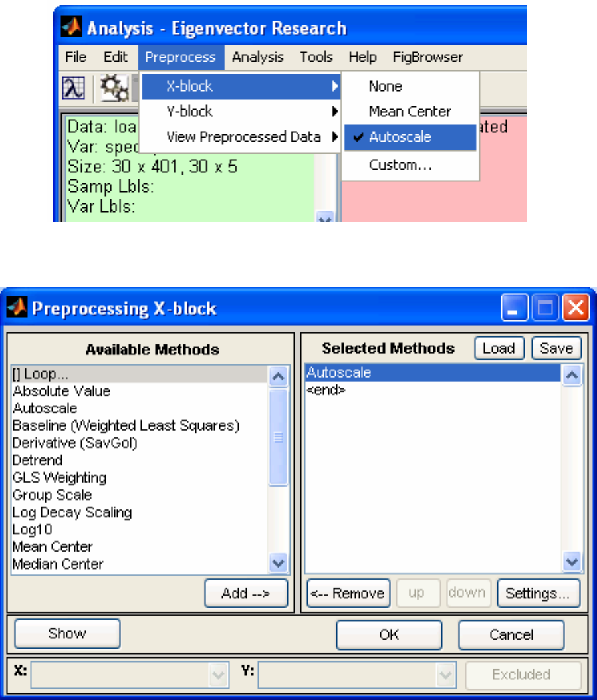This screenshot has height=700, width=597.
Task: Select Autoscale in Selected Methods list
Action: pyautogui.click(x=433, y=373)
